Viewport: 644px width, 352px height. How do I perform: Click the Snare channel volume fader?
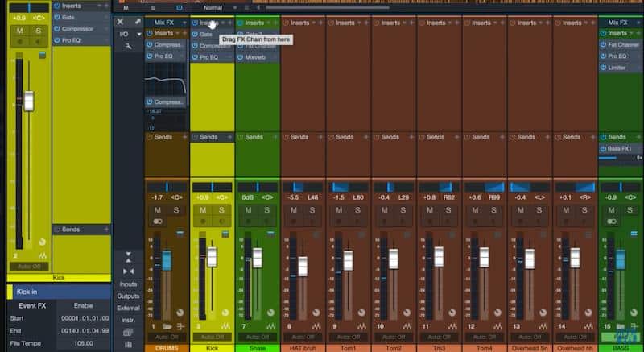coord(257,258)
